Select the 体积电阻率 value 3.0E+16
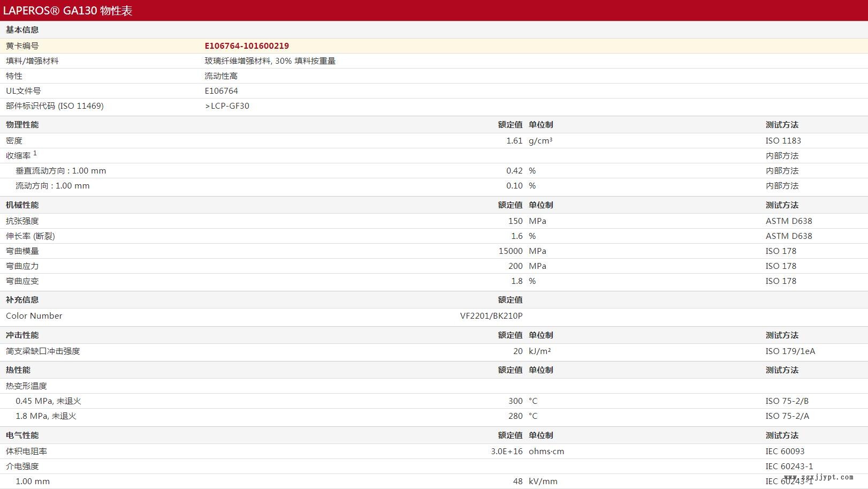 click(506, 452)
